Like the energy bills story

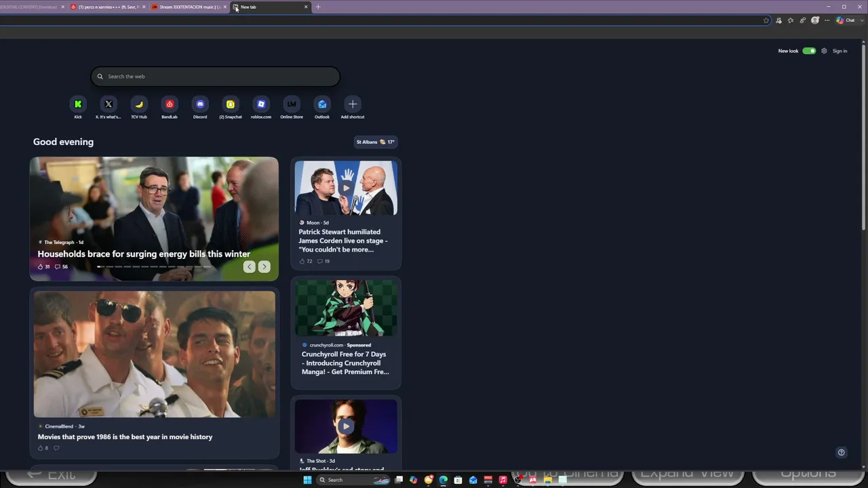coord(43,267)
